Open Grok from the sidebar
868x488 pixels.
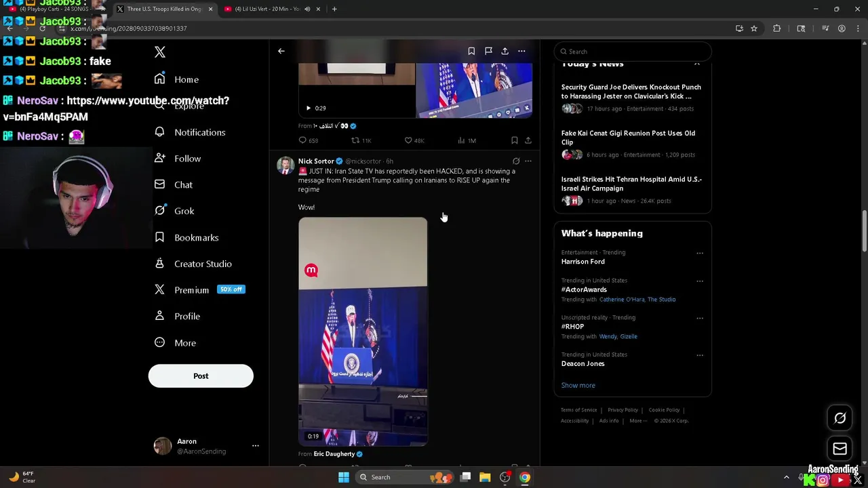click(174, 211)
